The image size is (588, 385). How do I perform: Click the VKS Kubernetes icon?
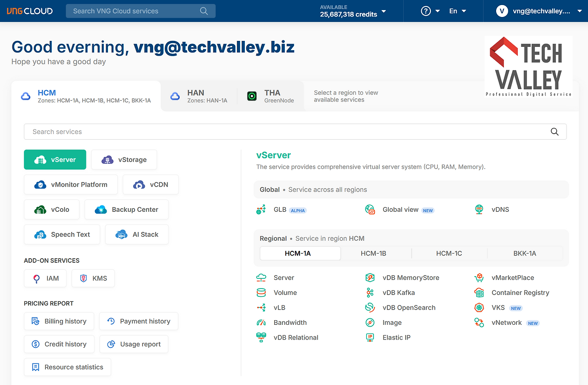click(x=479, y=308)
